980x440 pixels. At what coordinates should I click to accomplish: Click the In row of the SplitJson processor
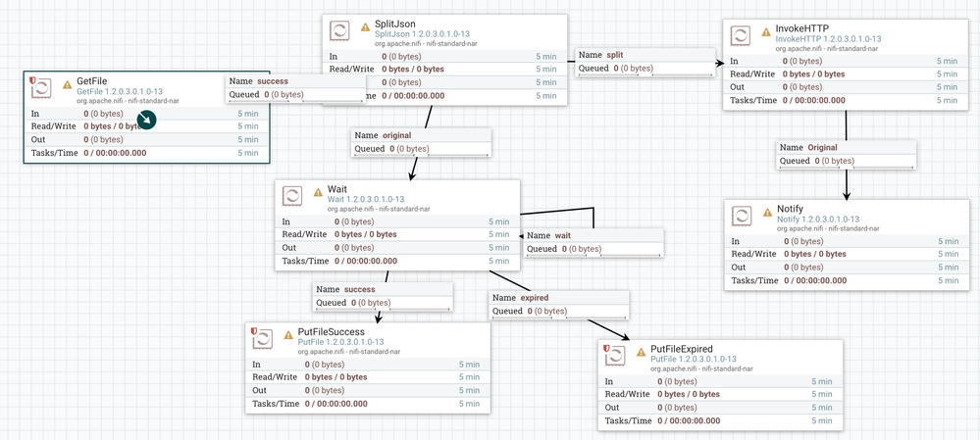click(445, 56)
